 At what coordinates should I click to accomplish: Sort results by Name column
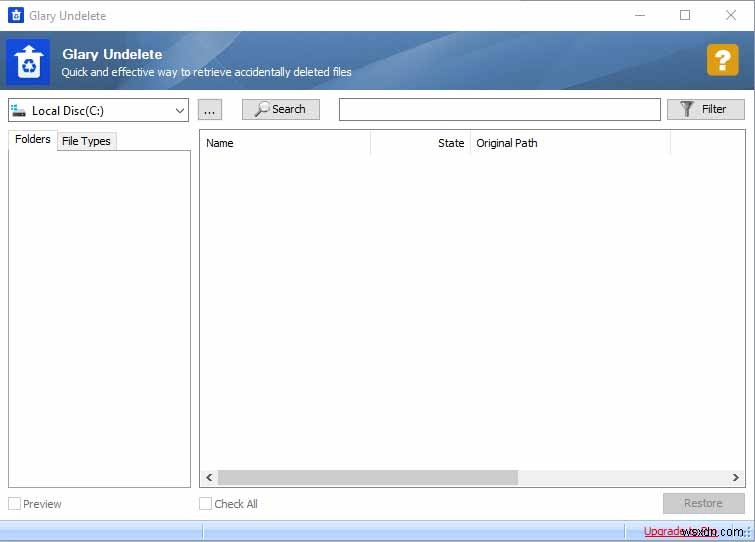285,143
